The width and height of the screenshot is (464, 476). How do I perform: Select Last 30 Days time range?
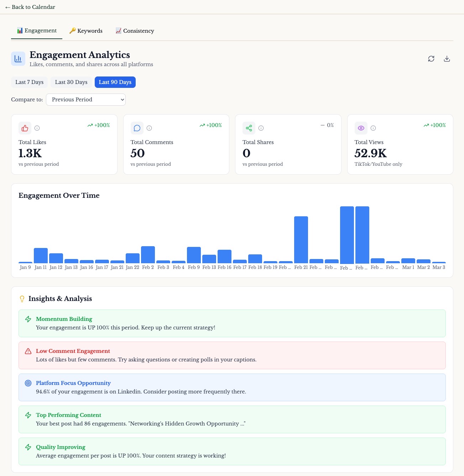tap(71, 82)
